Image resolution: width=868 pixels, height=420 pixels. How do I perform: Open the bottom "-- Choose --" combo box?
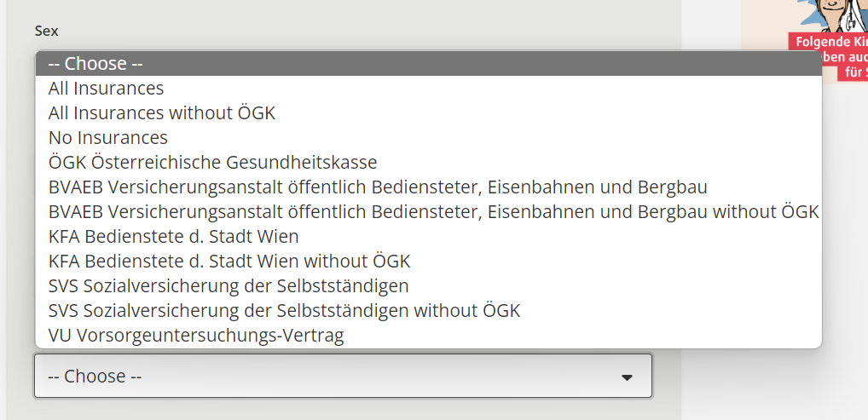344,376
